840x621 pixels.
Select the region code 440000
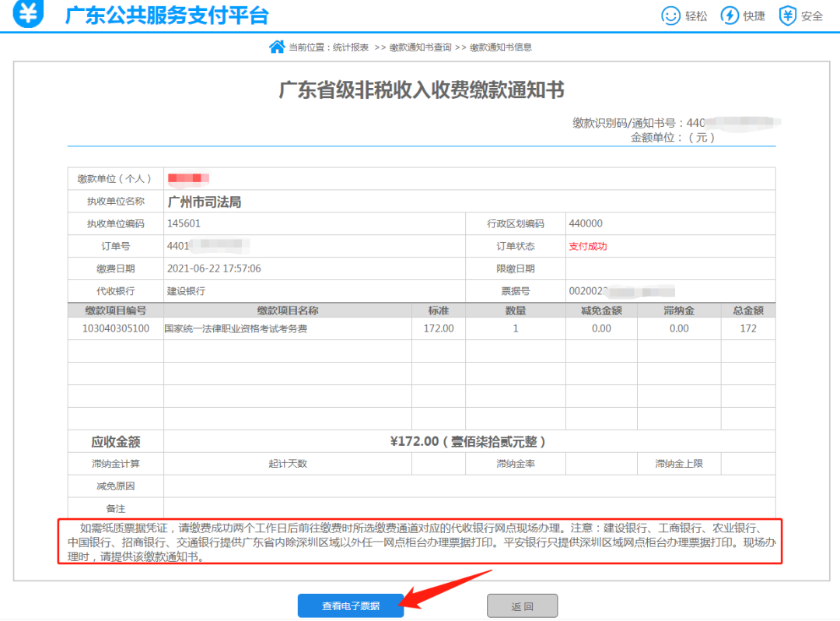point(586,223)
